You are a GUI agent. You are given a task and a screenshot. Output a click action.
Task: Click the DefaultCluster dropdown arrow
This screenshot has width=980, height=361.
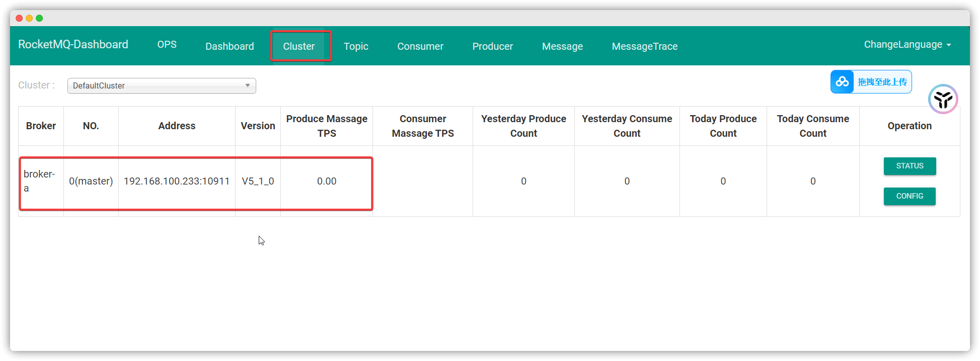247,85
